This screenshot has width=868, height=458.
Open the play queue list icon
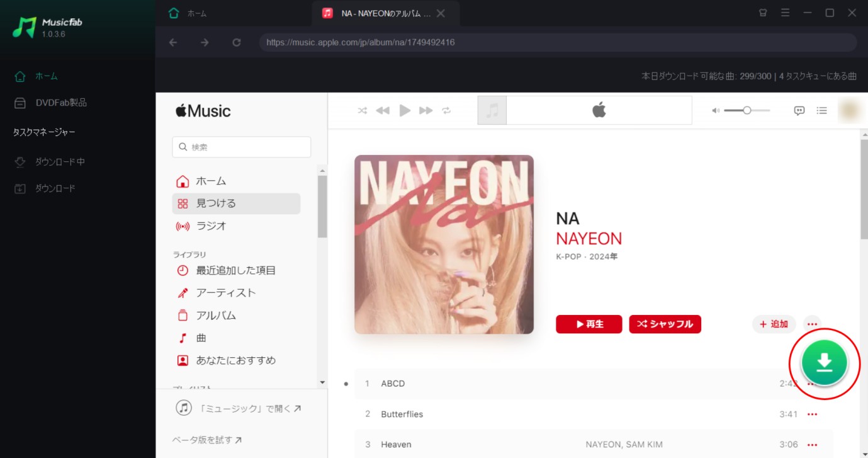point(821,111)
